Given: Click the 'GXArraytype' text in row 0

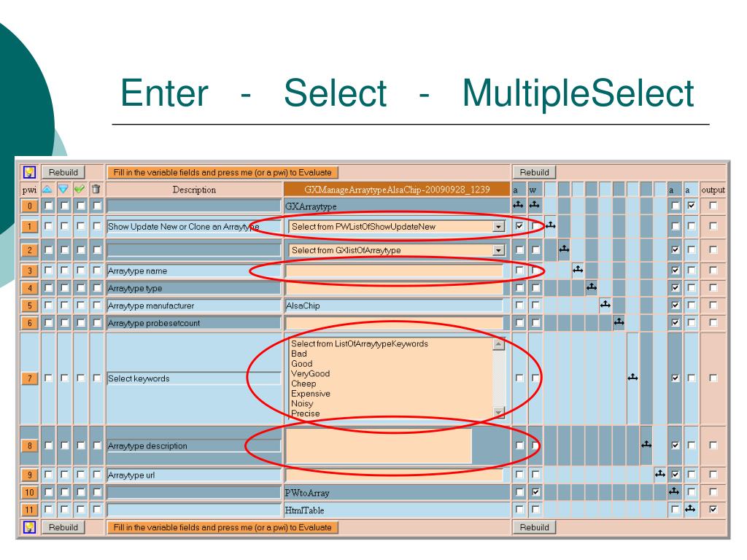Looking at the screenshot, I should [311, 206].
